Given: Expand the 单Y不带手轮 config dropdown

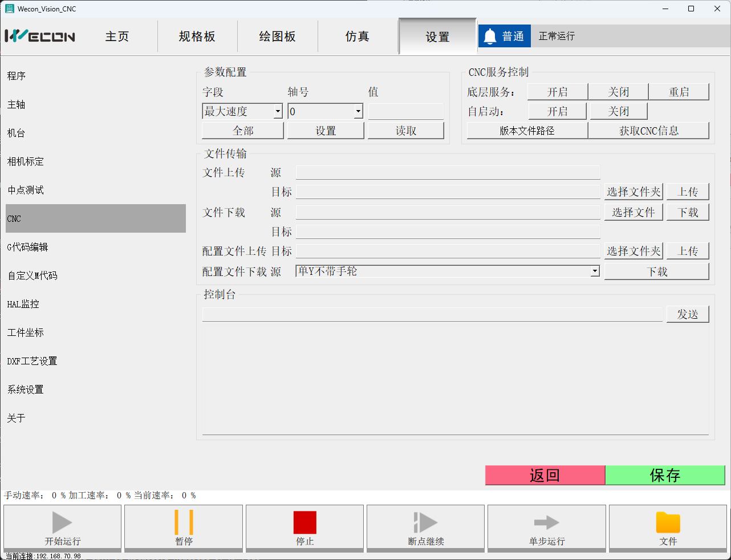Looking at the screenshot, I should click(595, 271).
